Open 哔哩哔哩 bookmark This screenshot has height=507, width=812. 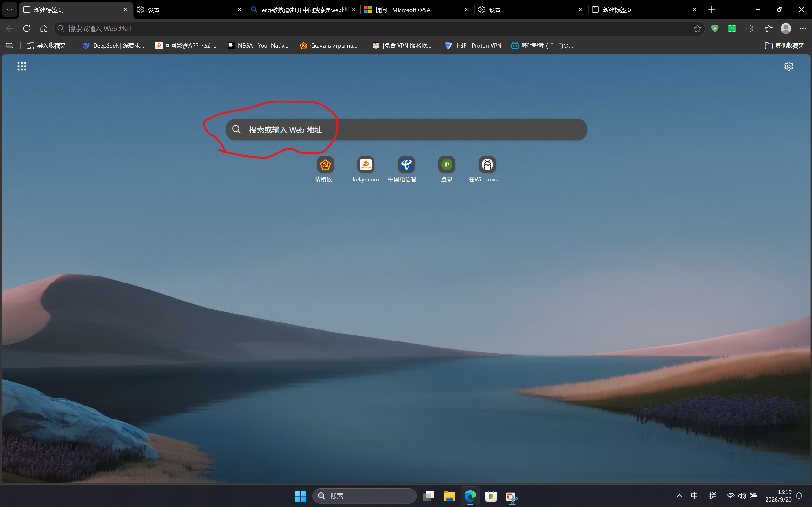click(542, 46)
